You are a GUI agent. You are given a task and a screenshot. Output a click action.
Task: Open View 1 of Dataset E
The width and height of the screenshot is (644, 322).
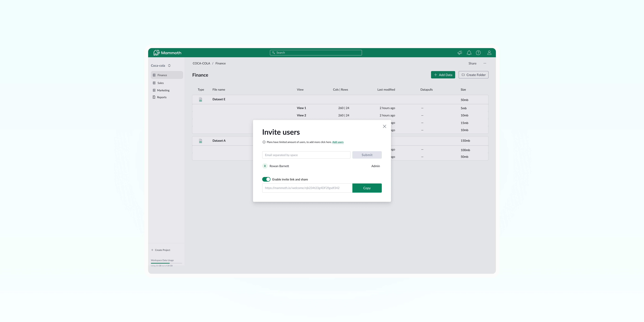point(301,108)
